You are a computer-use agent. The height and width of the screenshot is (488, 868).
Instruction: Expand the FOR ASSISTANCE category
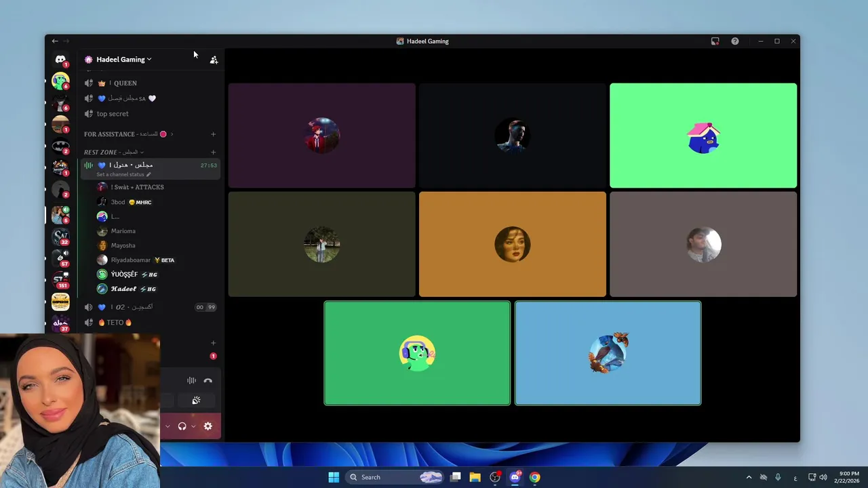(128, 134)
